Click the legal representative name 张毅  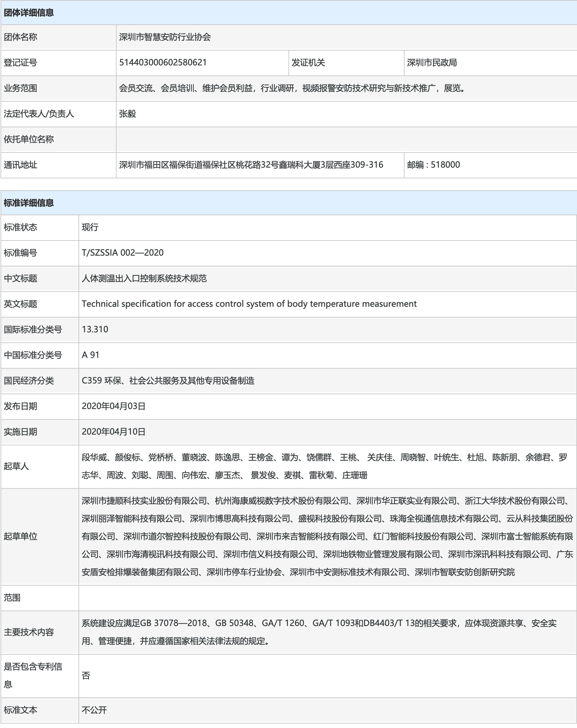point(127,114)
